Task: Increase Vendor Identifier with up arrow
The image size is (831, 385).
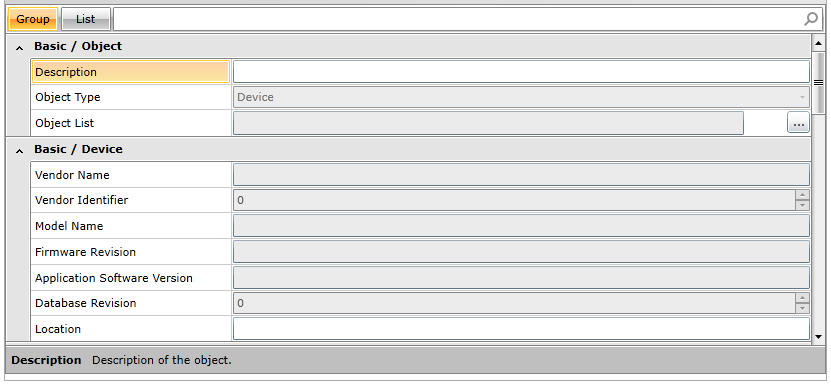Action: point(802,195)
